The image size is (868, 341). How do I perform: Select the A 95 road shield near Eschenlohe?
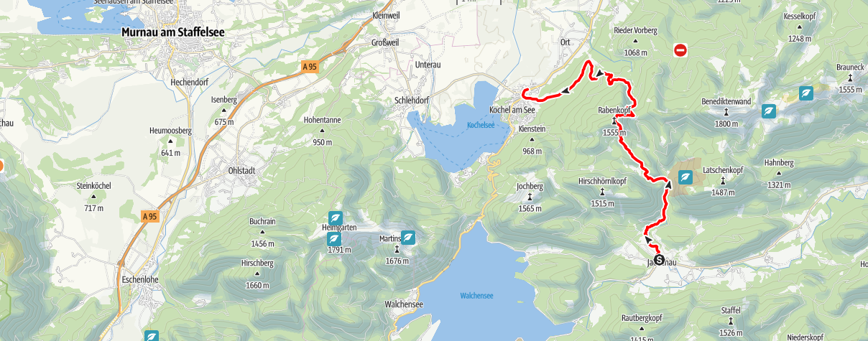[x=149, y=216]
